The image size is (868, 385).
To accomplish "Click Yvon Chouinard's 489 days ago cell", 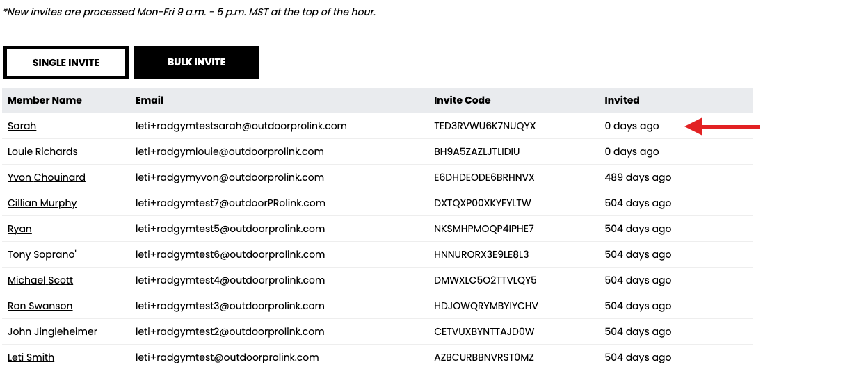I will click(x=638, y=177).
